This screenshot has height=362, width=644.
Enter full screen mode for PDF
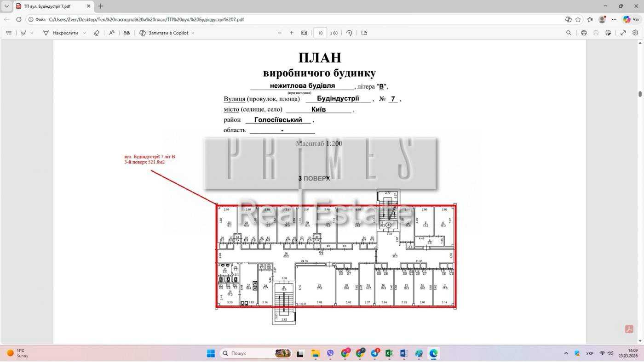[623, 33]
